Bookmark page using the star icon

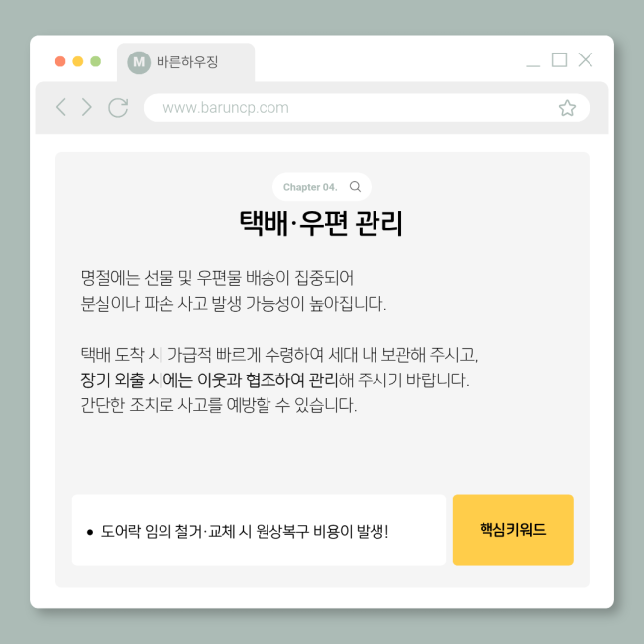[567, 108]
